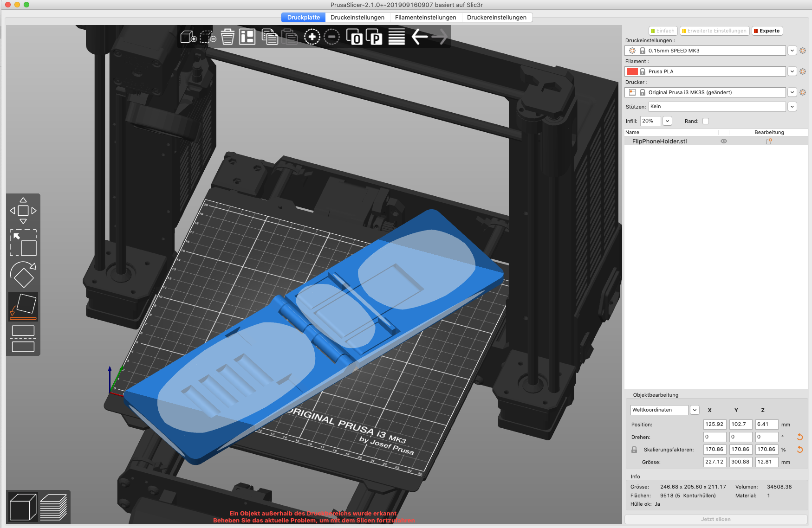This screenshot has height=528, width=812.
Task: Expand the Infill percentage dropdown
Action: pyautogui.click(x=667, y=121)
